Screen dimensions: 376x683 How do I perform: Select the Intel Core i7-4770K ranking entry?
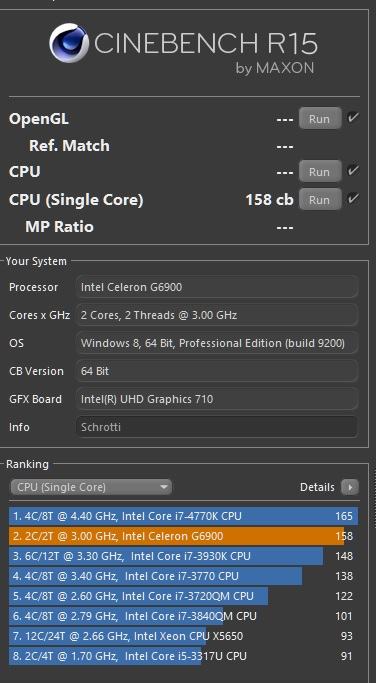183,516
